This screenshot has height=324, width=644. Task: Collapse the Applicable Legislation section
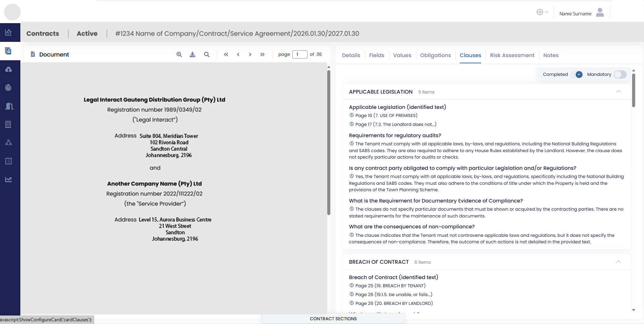click(x=618, y=92)
